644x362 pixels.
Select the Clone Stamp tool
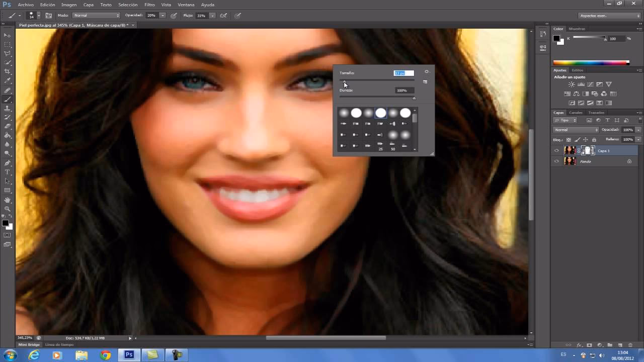pyautogui.click(x=7, y=107)
